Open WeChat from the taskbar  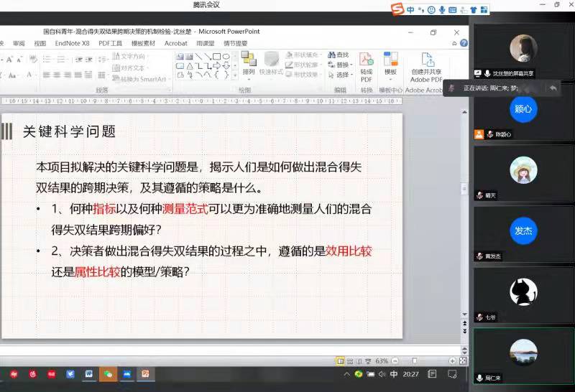pyautogui.click(x=108, y=374)
